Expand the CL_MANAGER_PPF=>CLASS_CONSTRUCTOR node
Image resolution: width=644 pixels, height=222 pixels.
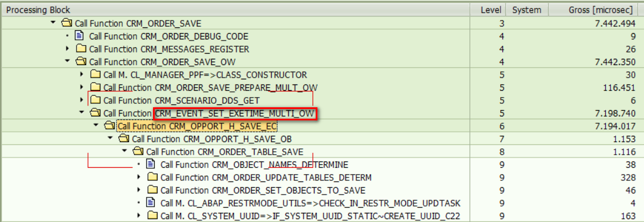82,75
